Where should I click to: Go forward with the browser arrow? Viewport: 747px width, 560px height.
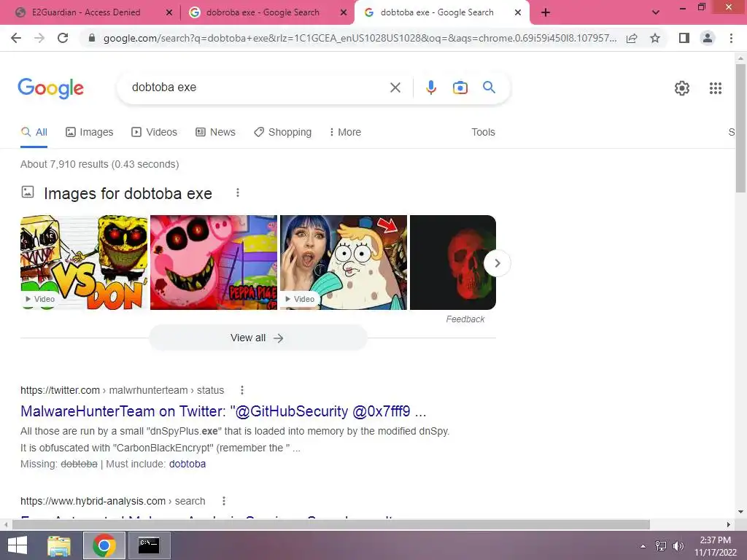coord(39,38)
